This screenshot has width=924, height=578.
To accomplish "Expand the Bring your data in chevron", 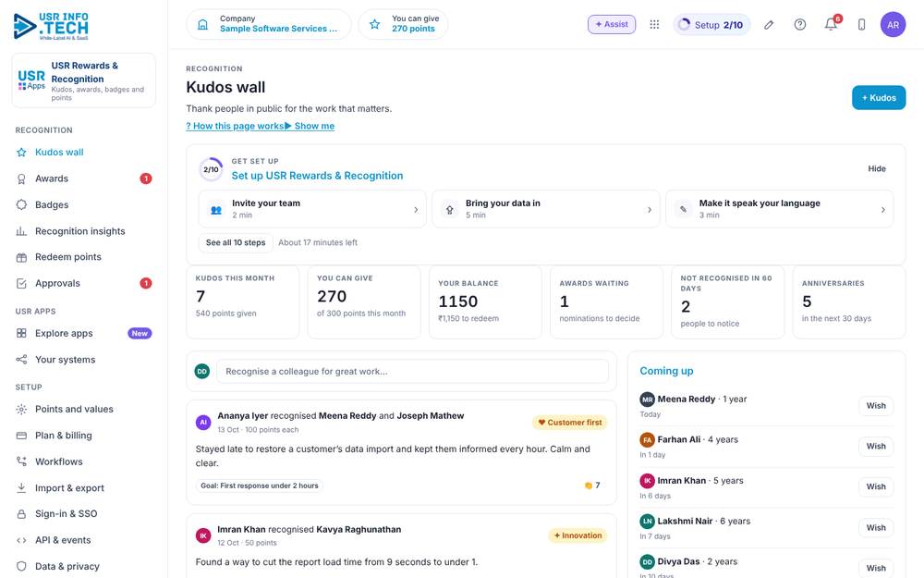I will pos(650,209).
